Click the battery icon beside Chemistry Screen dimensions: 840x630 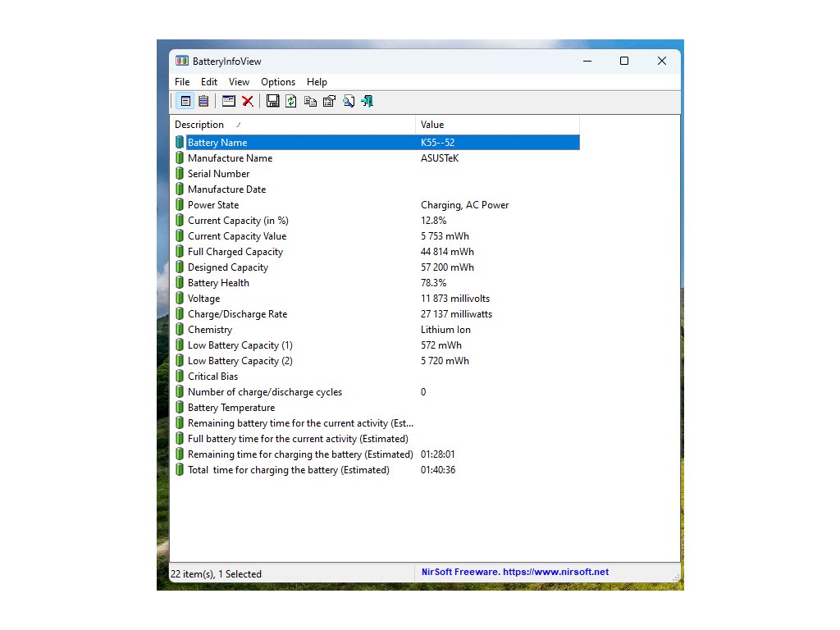[180, 330]
